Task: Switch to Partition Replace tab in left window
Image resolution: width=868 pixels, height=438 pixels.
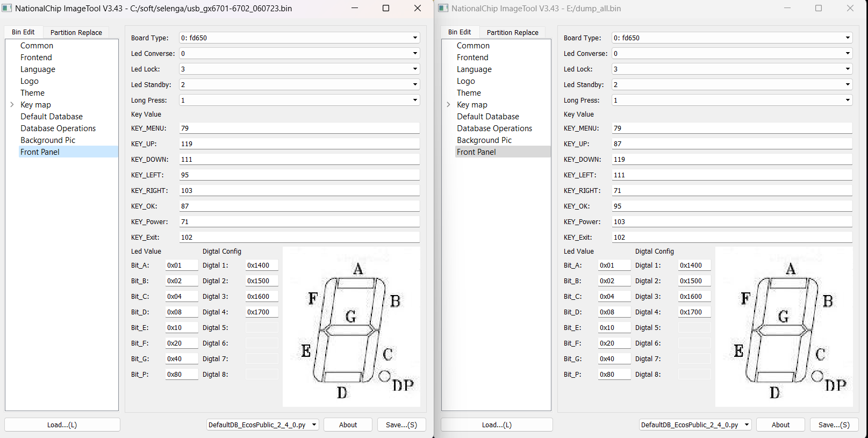Action: (76, 33)
